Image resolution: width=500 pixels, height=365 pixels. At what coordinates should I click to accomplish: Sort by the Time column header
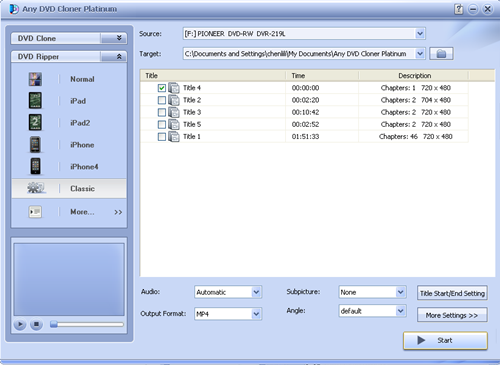click(x=322, y=76)
